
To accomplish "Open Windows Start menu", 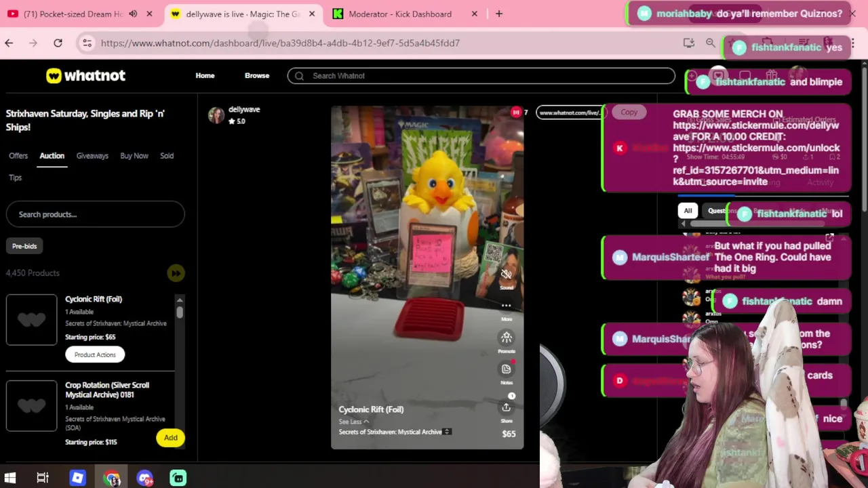I will tap(10, 478).
